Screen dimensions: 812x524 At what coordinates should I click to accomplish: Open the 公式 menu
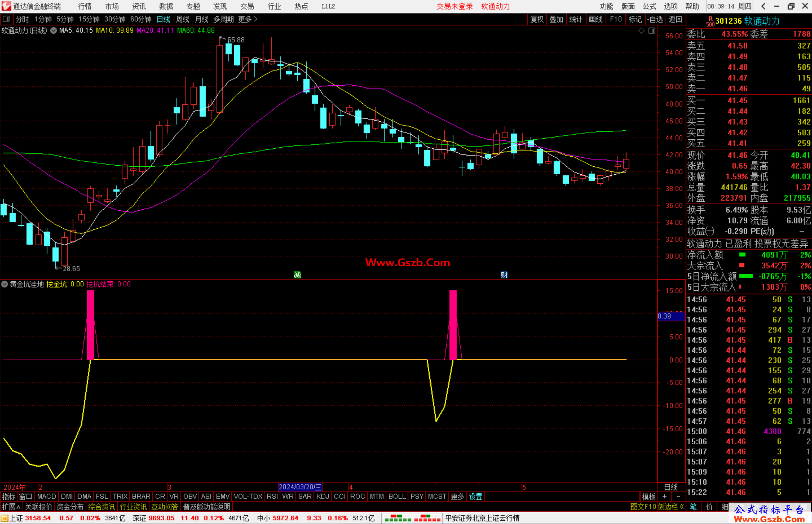(x=649, y=6)
